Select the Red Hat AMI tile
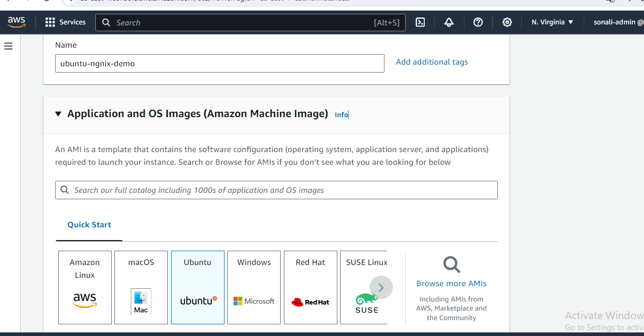This screenshot has height=336, width=644. click(x=310, y=287)
